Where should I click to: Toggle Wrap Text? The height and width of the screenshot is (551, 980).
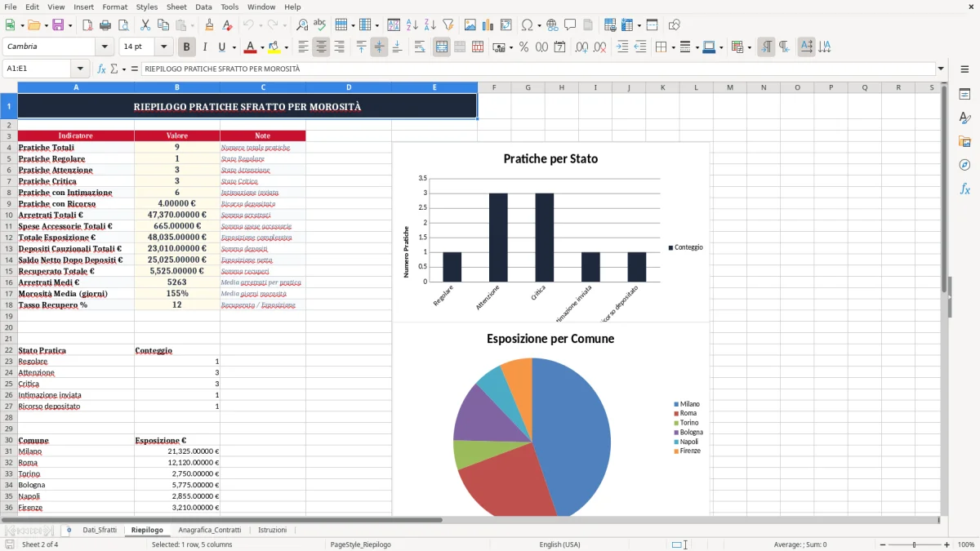[x=419, y=47]
